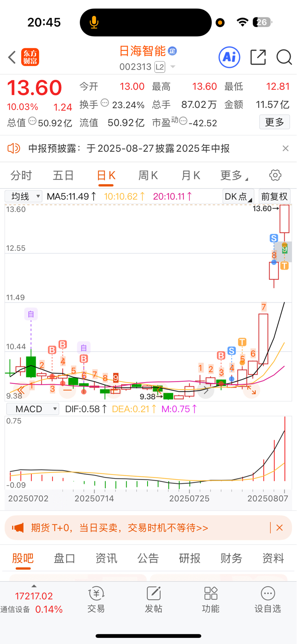Tap the 设自选 watchlist icon

(x=268, y=600)
